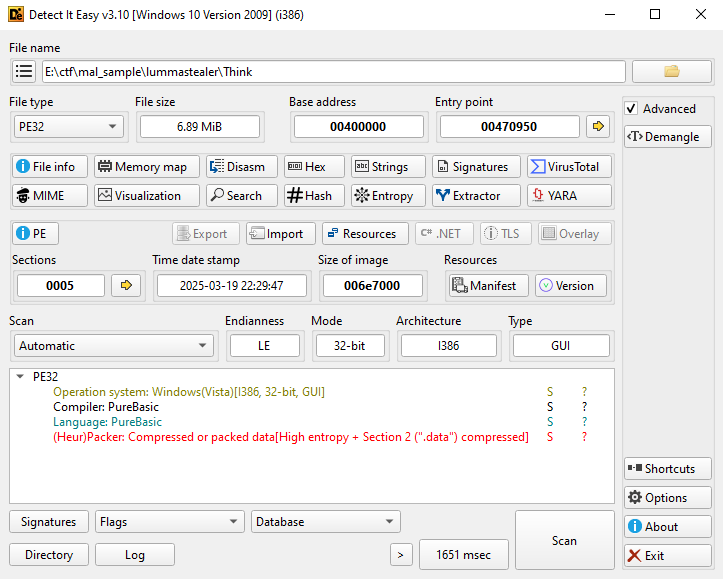The width and height of the screenshot is (723, 579).
Task: Open Options dialog
Action: 668,497
